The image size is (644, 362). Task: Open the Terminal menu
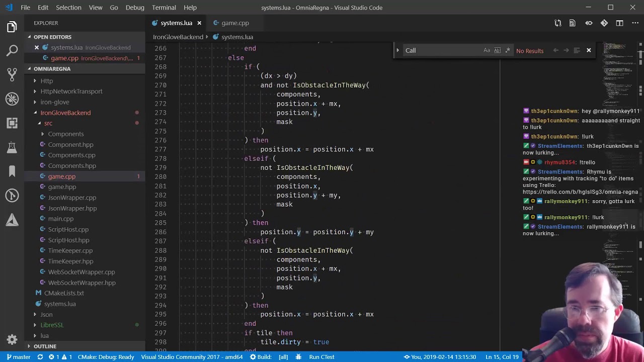pos(164,8)
